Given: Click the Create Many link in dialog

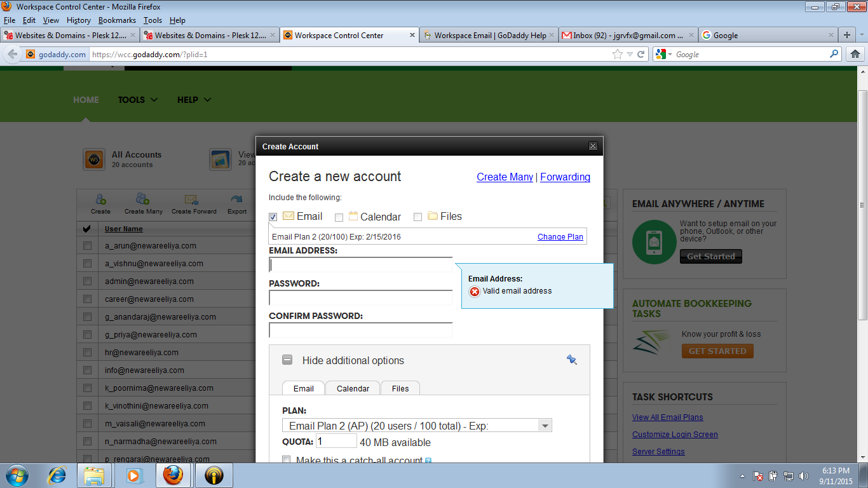Looking at the screenshot, I should point(505,177).
